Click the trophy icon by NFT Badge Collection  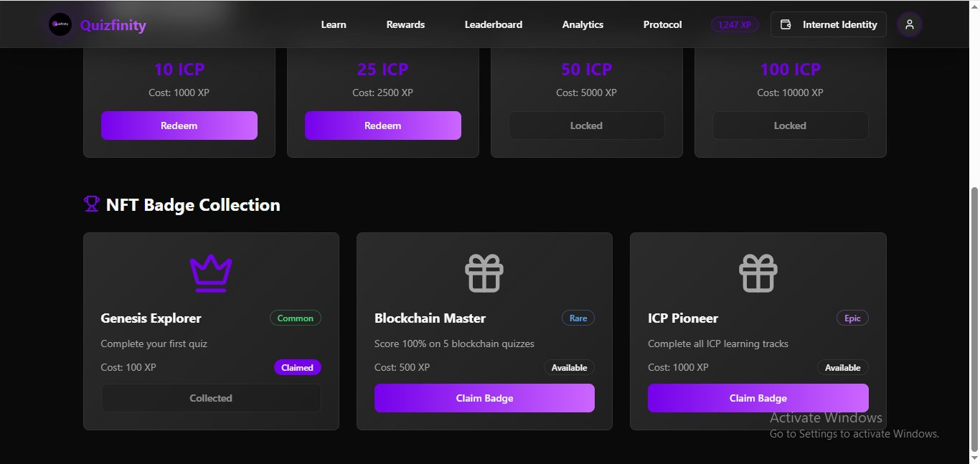point(91,204)
